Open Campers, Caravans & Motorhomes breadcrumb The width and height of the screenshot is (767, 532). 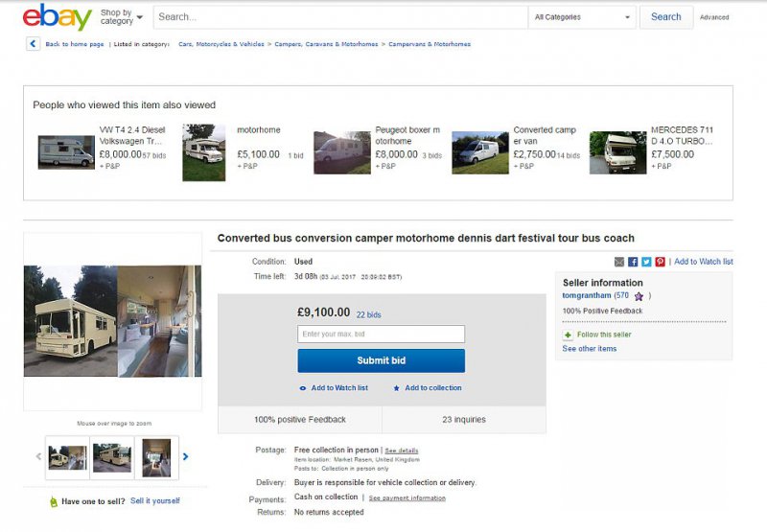(x=326, y=44)
